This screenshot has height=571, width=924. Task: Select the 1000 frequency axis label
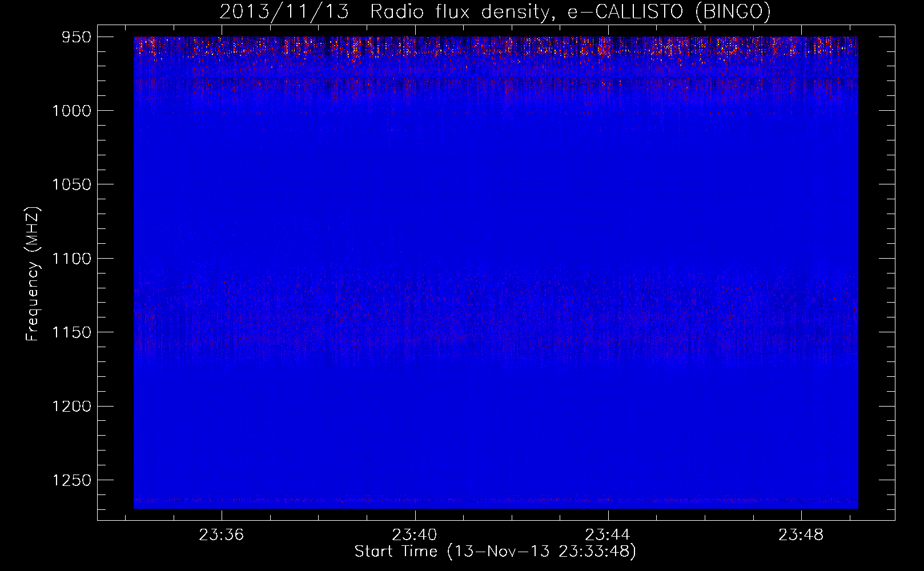click(71, 111)
